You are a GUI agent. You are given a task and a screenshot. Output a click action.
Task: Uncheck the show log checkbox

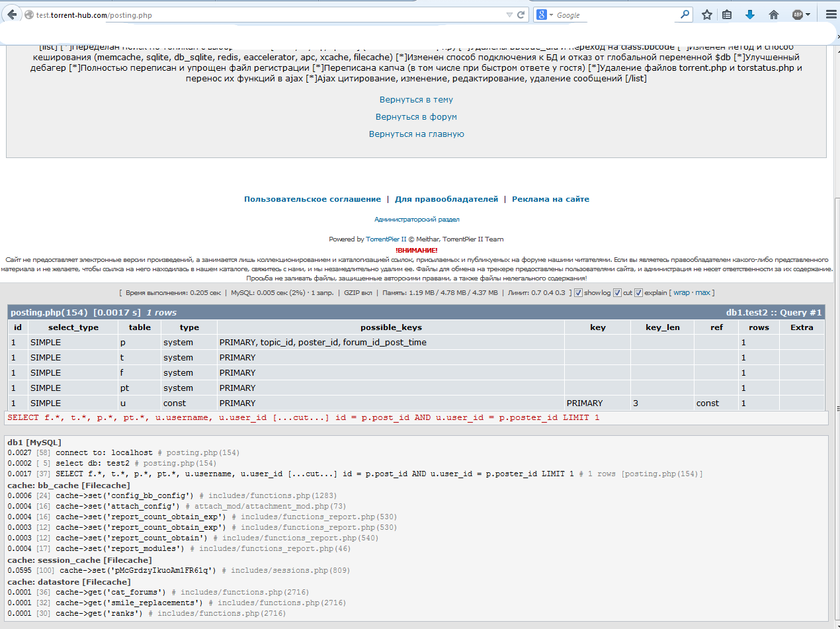(578, 292)
